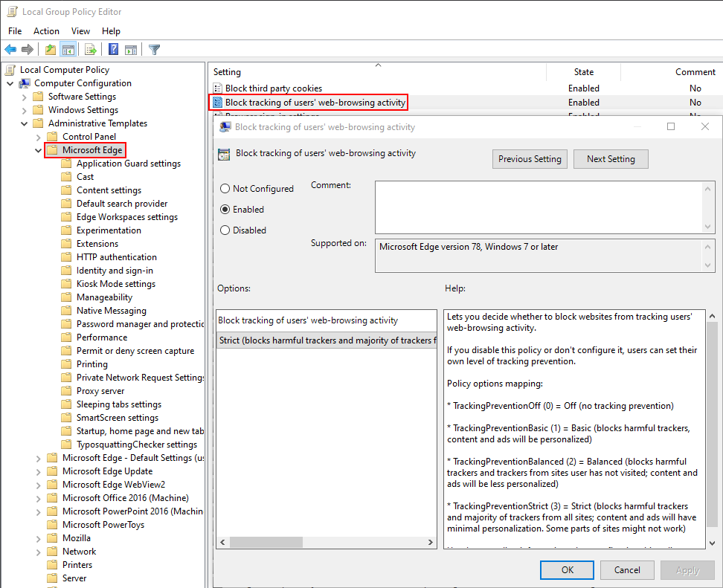This screenshot has height=588, width=723.
Task: Select Application Guard settings folder
Action: click(129, 163)
